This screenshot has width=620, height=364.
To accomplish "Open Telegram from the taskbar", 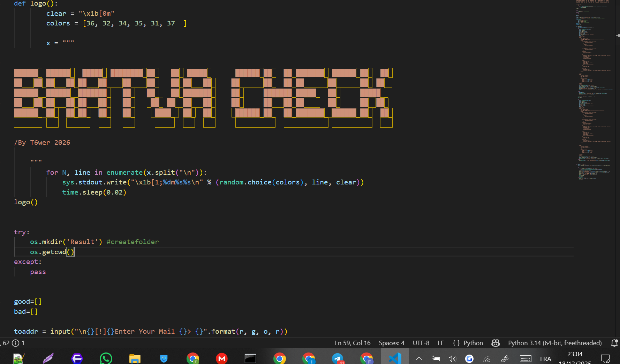I will pyautogui.click(x=338, y=358).
